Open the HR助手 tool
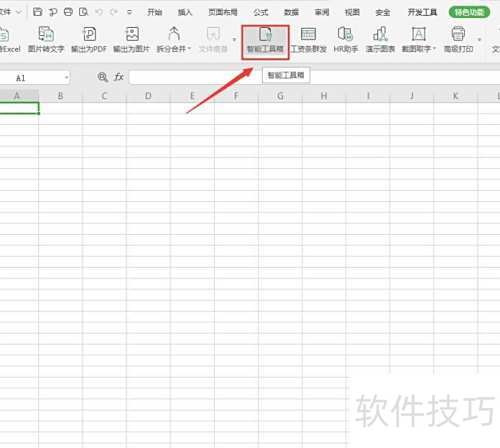 pos(346,40)
